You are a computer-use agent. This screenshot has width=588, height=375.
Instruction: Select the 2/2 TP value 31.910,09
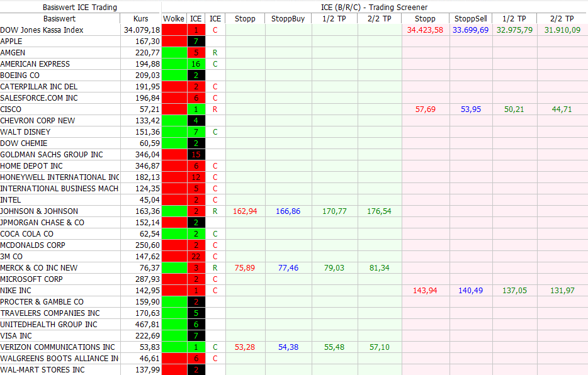pyautogui.click(x=562, y=30)
